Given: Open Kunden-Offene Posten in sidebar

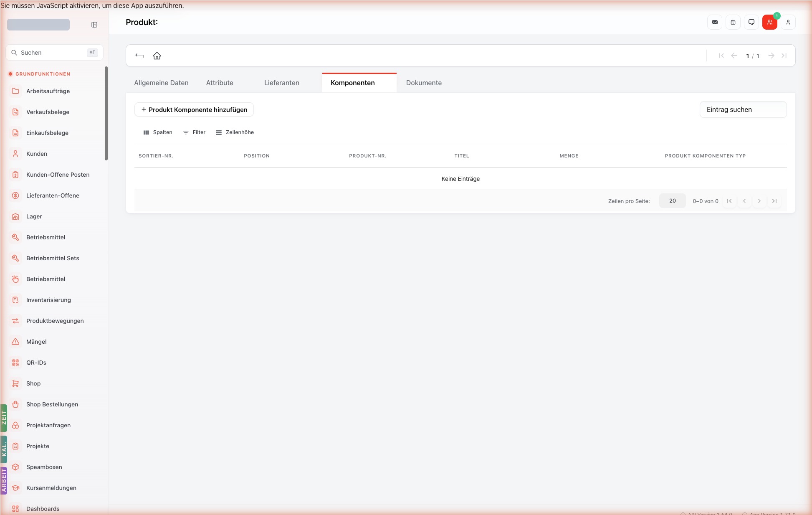Looking at the screenshot, I should 58,175.
